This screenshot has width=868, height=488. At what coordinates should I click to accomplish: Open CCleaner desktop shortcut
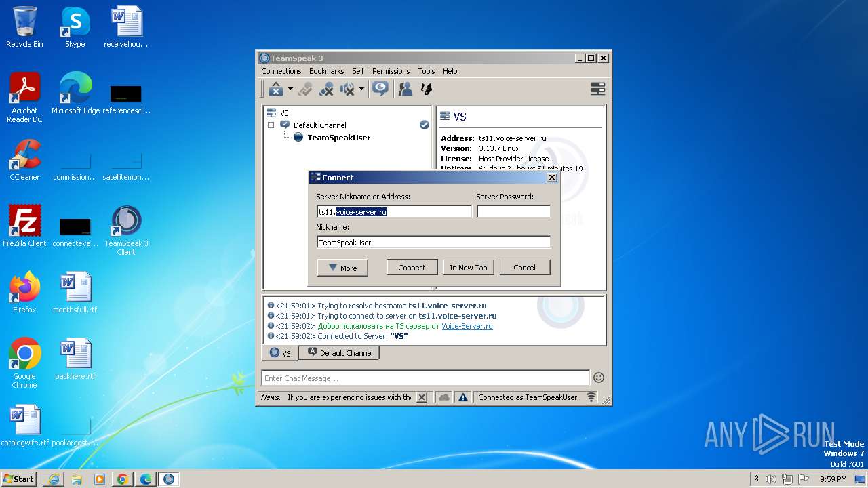point(24,160)
